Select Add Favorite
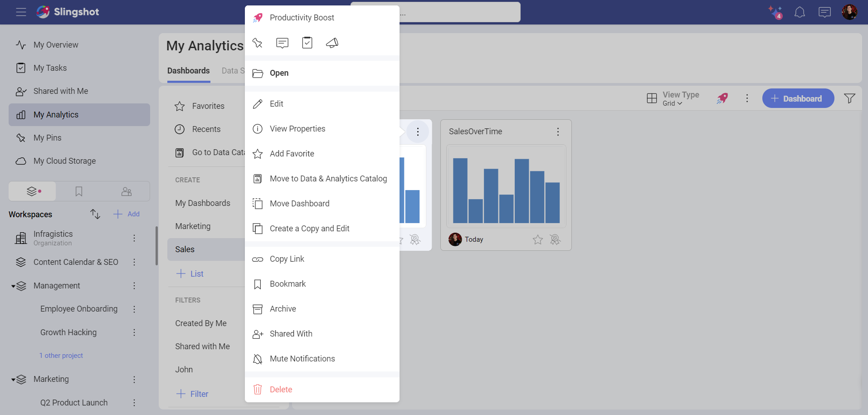This screenshot has width=868, height=415. pos(322,154)
